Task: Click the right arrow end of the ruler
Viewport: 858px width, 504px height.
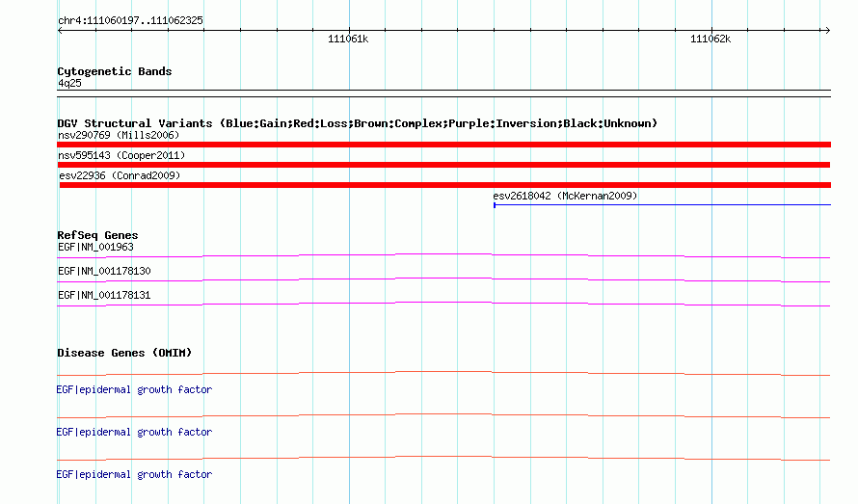Action: pyautogui.click(x=827, y=30)
